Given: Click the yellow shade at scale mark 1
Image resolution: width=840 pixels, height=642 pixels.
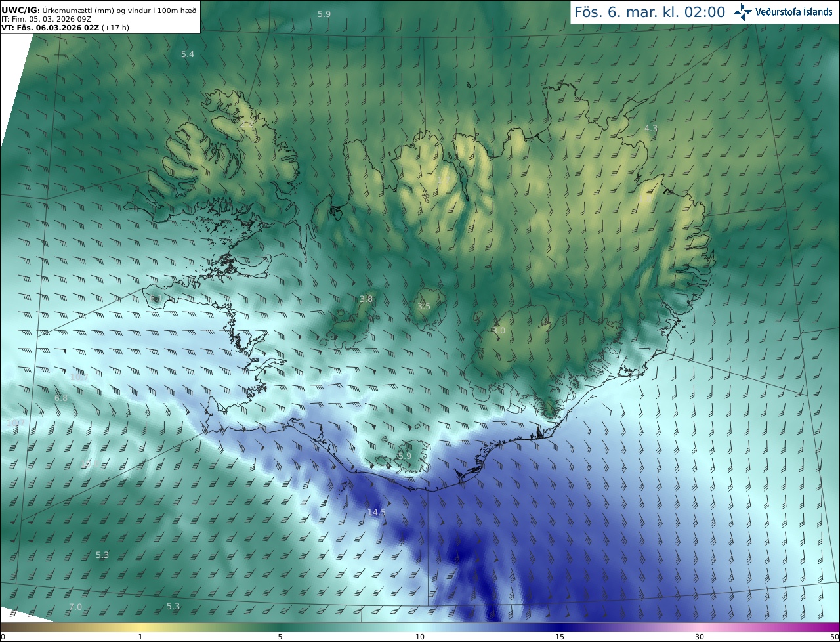Looking at the screenshot, I should (x=140, y=627).
